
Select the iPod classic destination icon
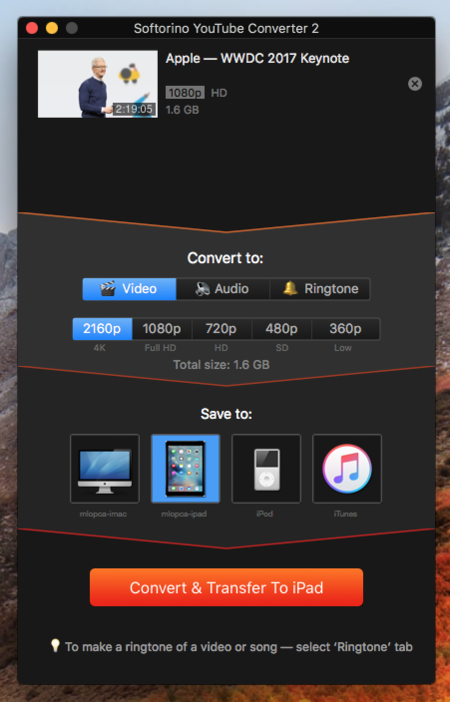coord(266,468)
